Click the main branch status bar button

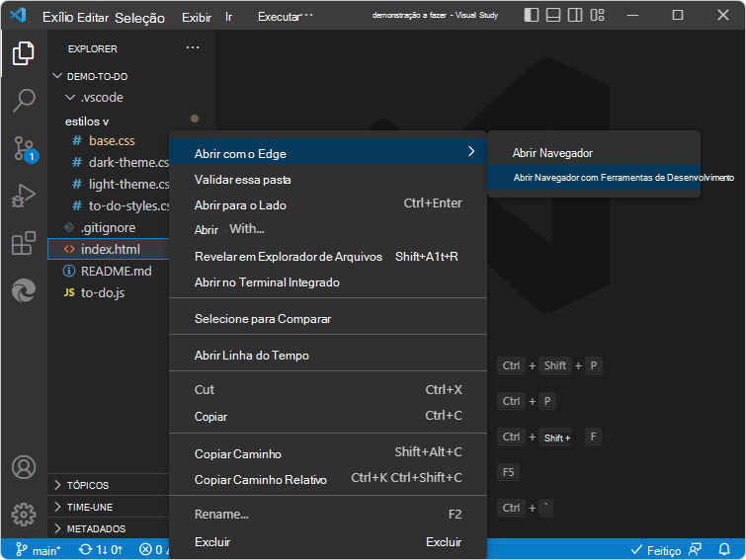40,549
